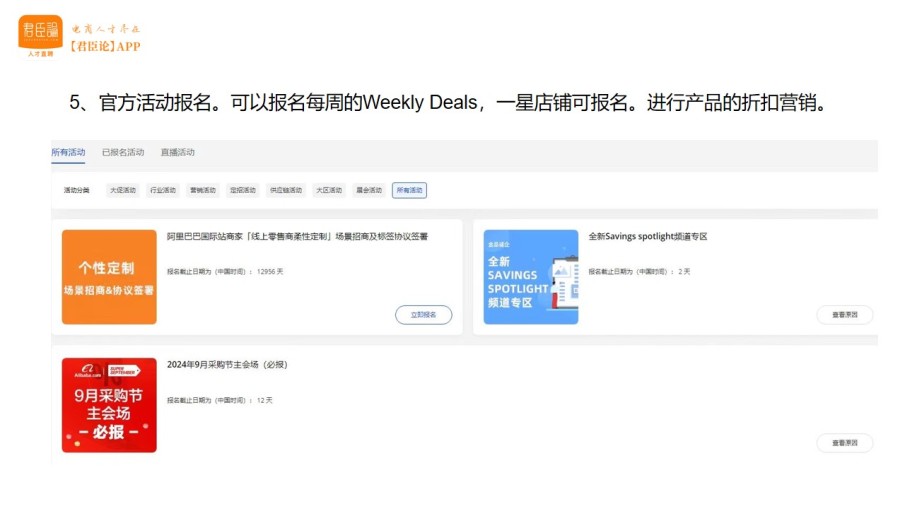905x509 pixels.
Task: Click 查看原因 on 9月采购节 card
Action: point(844,443)
